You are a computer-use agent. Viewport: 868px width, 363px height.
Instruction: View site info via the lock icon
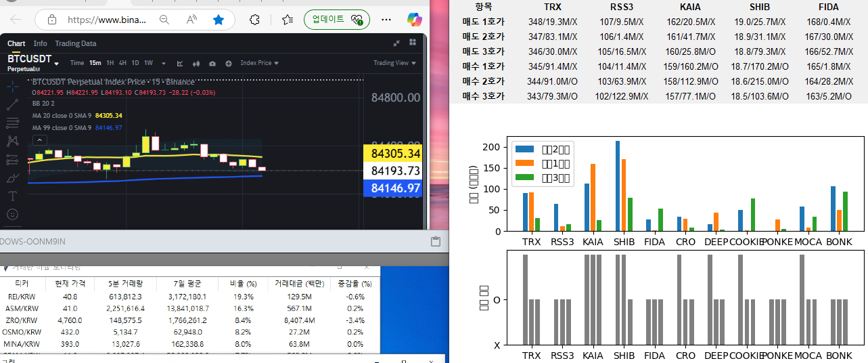click(x=53, y=20)
